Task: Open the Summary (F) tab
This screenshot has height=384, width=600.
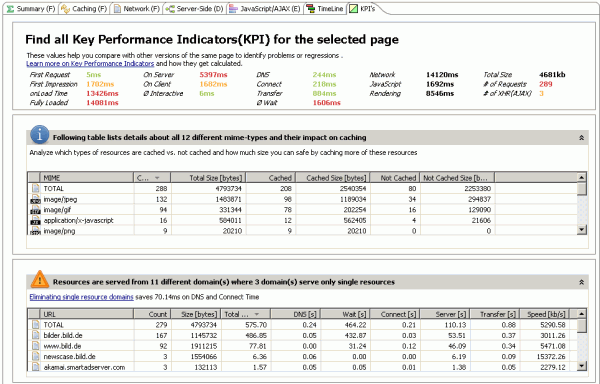Action: tap(31, 8)
